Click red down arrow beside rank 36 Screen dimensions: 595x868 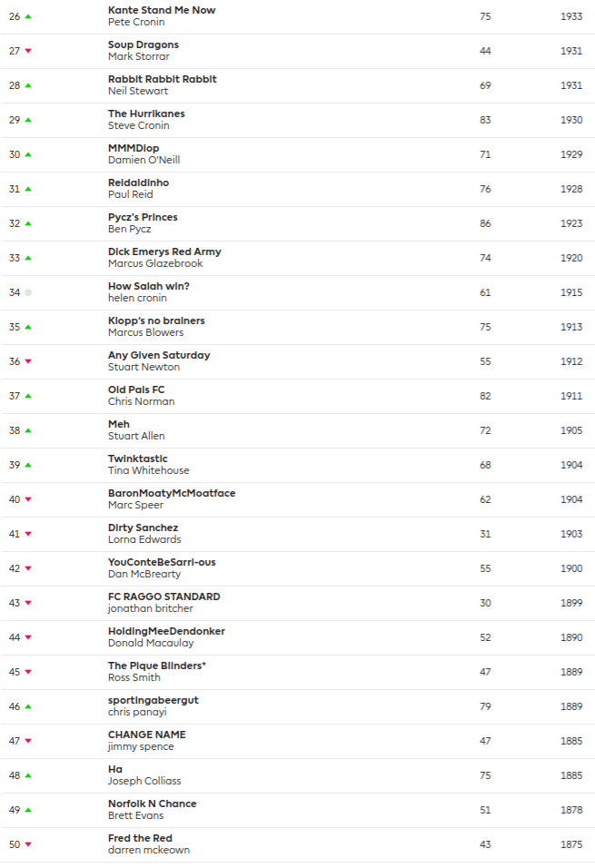[x=28, y=361]
